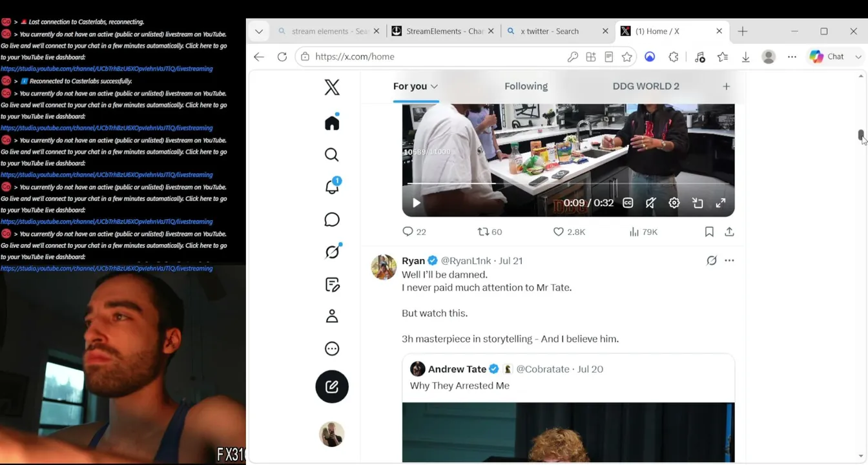Close the '(1) Home / X' browser tab
The height and width of the screenshot is (465, 868).
pyautogui.click(x=719, y=31)
